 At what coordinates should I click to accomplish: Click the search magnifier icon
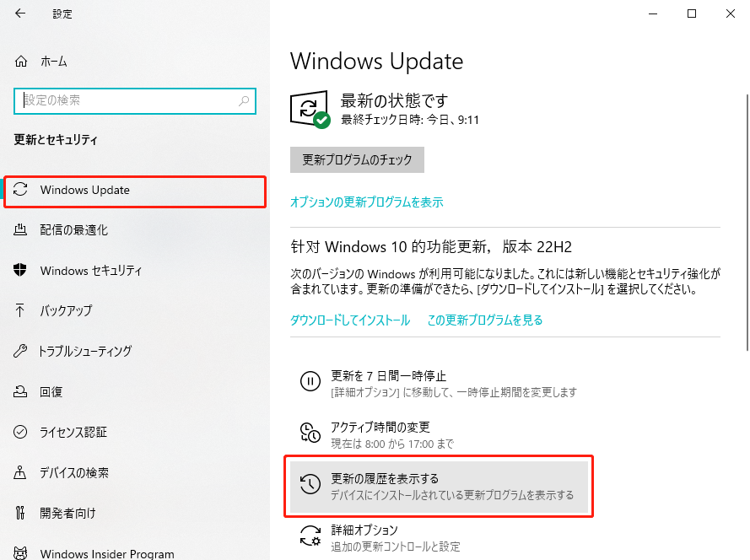[244, 101]
